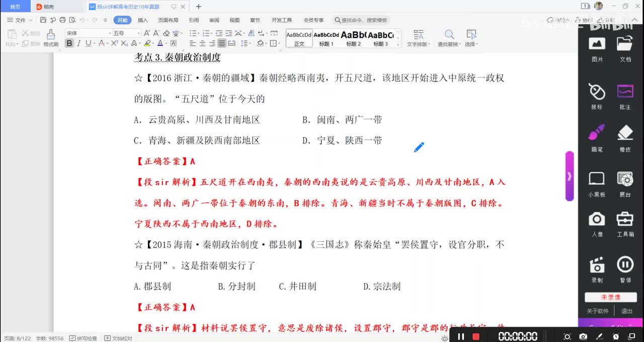Open the 人像 camera tool
This screenshot has width=644, height=342.
[597, 224]
